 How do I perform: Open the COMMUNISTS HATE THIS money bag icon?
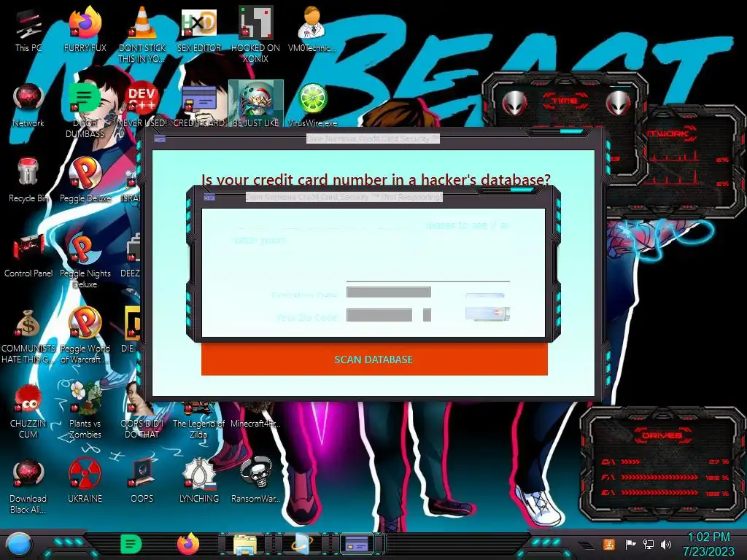pyautogui.click(x=28, y=336)
